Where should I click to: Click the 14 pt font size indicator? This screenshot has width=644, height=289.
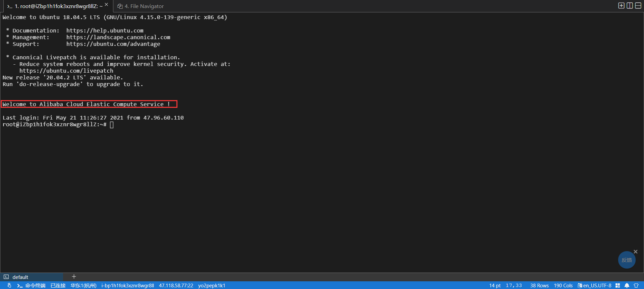pos(495,286)
